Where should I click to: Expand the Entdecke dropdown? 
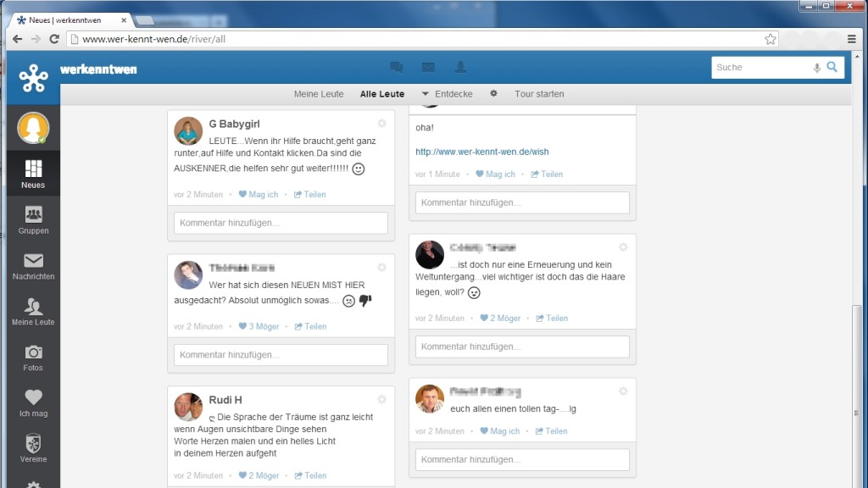(x=448, y=94)
